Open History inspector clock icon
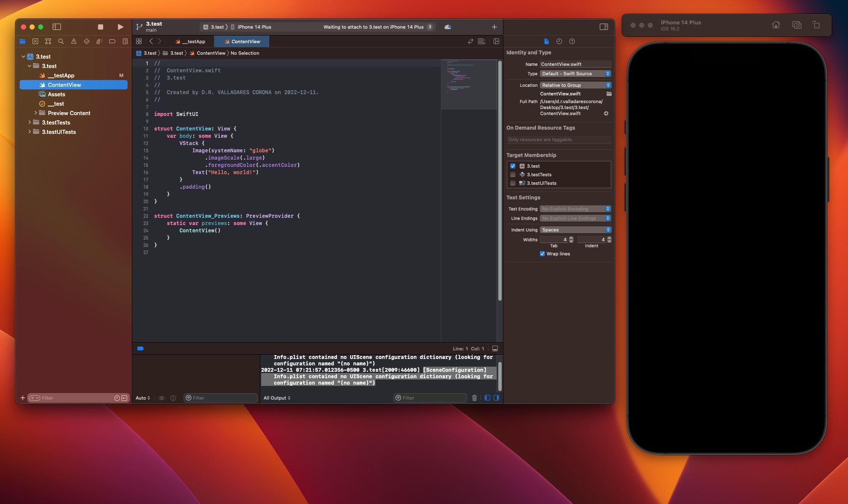Viewport: 848px width, 504px height. (559, 42)
